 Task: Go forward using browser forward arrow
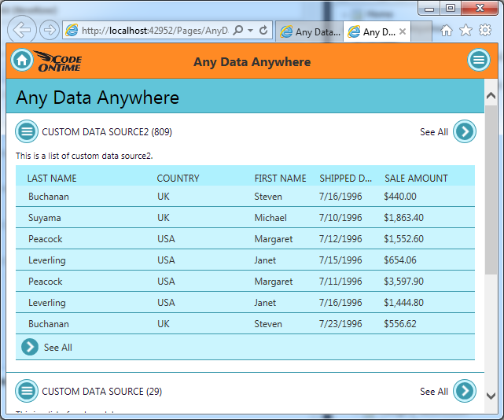tap(50, 30)
